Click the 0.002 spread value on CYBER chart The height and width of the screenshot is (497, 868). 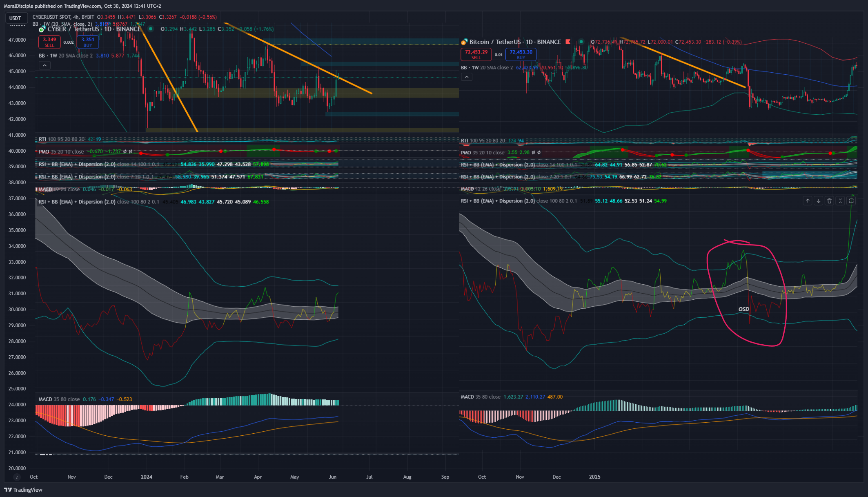point(69,42)
